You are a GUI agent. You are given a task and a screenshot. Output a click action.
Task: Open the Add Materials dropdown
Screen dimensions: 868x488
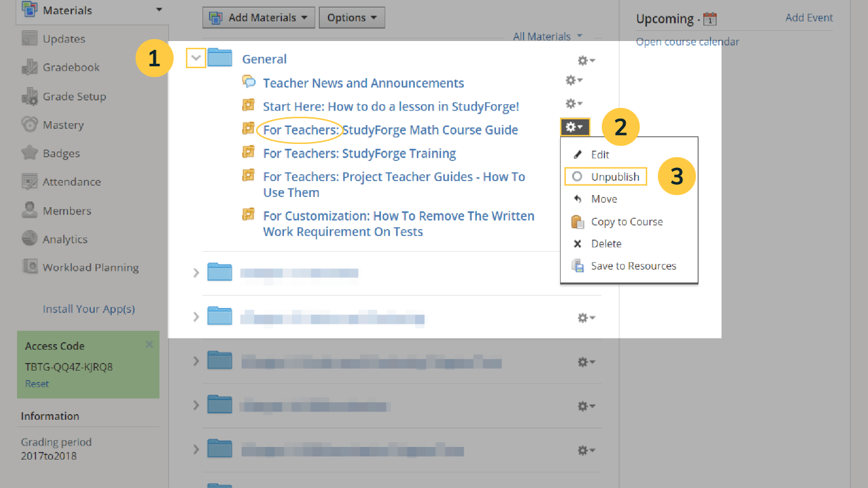(259, 18)
